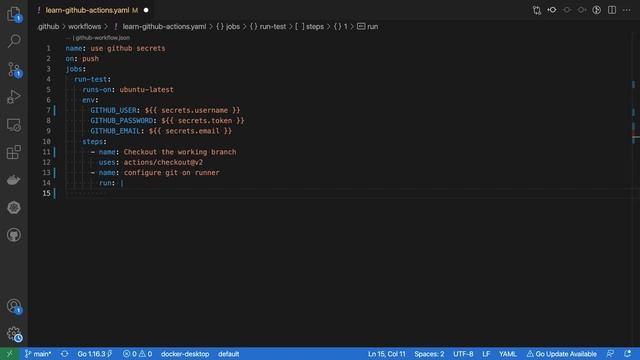Click run in the breadcrumb

coord(372,27)
